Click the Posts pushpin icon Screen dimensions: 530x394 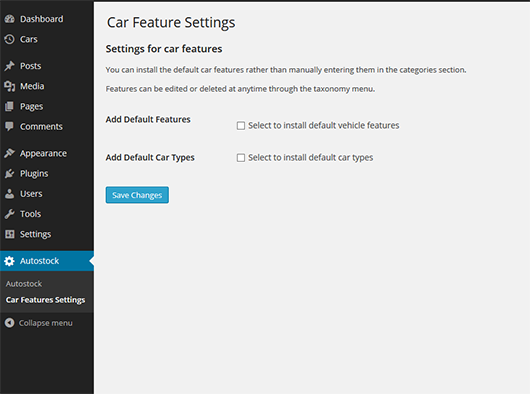tap(9, 66)
